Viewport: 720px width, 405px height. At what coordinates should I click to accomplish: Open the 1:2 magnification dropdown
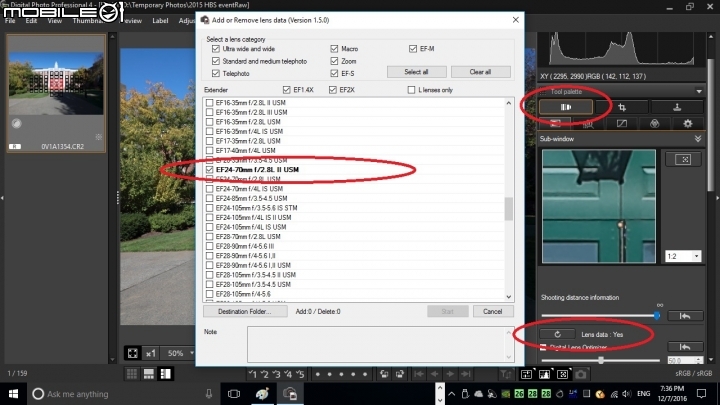(x=696, y=256)
